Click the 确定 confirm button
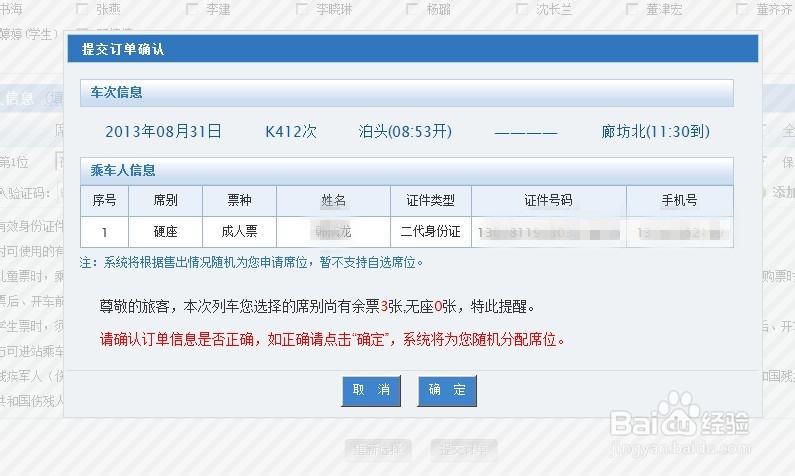Screen dimensions: 795x476 [x=447, y=390]
